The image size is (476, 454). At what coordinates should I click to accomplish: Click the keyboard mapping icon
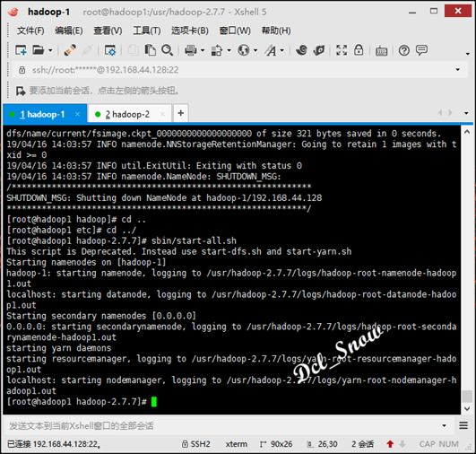[381, 51]
